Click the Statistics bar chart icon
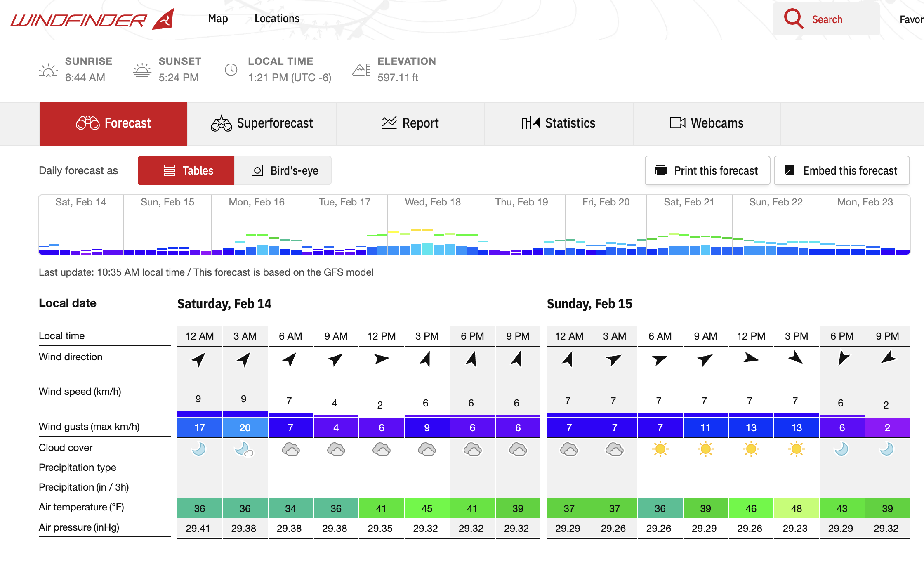The width and height of the screenshot is (924, 562). [x=530, y=123]
